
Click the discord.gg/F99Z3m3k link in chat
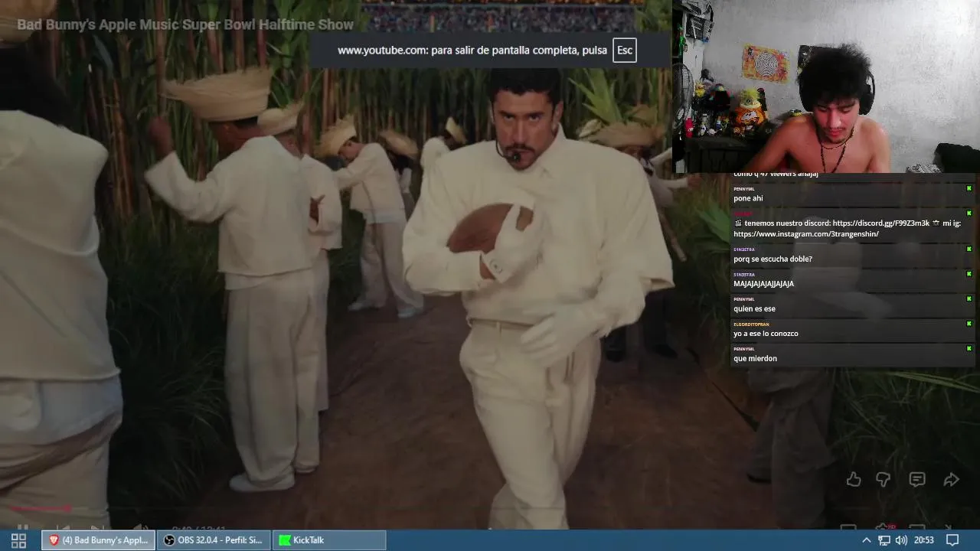pyautogui.click(x=881, y=223)
